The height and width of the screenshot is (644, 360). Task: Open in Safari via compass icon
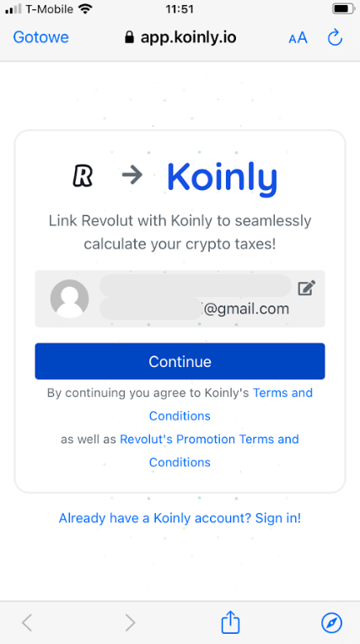(x=331, y=623)
